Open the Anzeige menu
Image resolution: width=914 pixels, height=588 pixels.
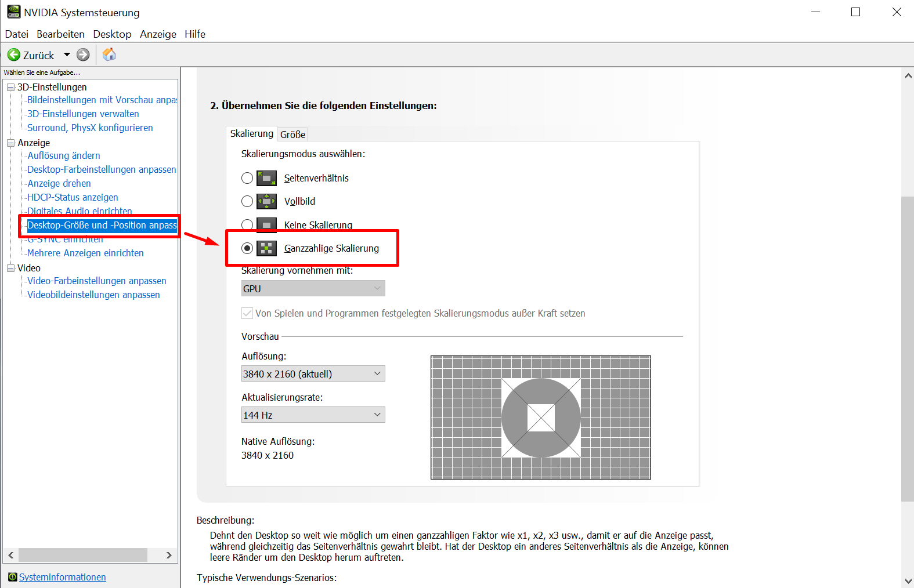(x=158, y=34)
